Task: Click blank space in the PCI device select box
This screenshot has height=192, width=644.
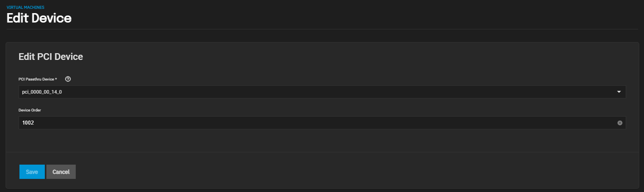Action: tap(337, 92)
